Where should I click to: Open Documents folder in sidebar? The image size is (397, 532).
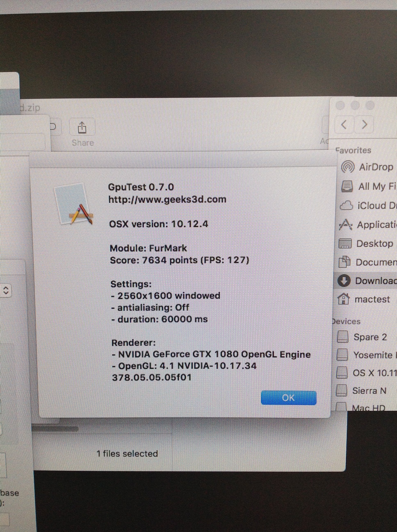376,262
